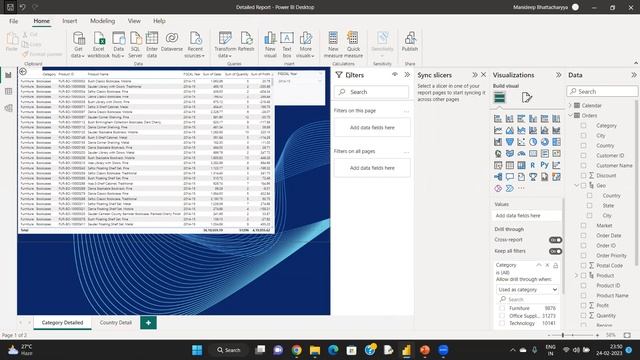The width and height of the screenshot is (640, 360).
Task: Switch to Data view in left sidebar
Action: tap(8, 91)
